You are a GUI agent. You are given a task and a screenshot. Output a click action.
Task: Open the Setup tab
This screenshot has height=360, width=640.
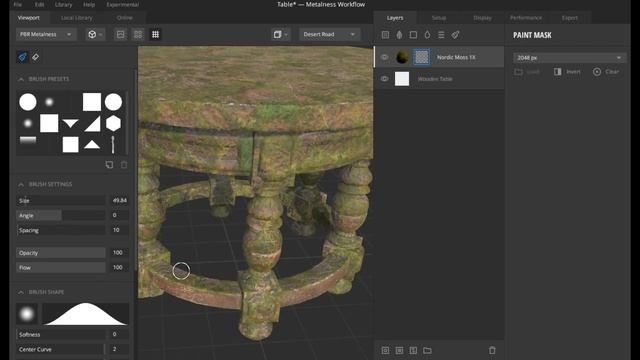439,18
